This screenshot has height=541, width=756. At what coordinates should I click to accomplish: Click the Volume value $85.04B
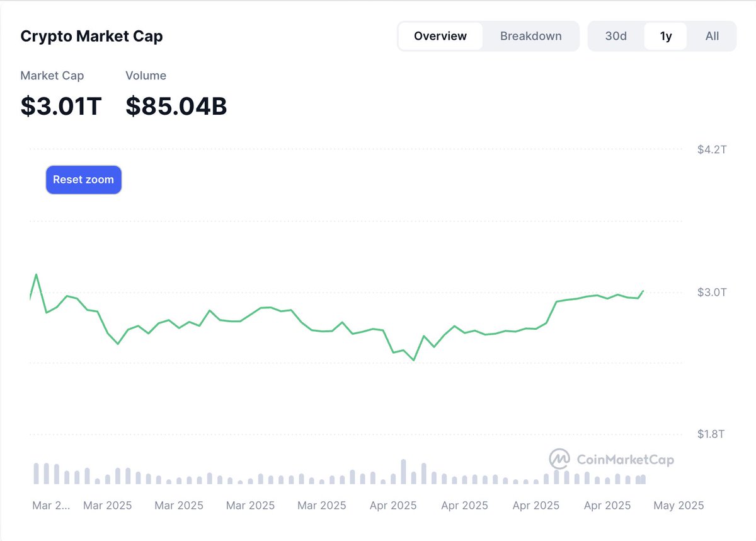pyautogui.click(x=176, y=106)
